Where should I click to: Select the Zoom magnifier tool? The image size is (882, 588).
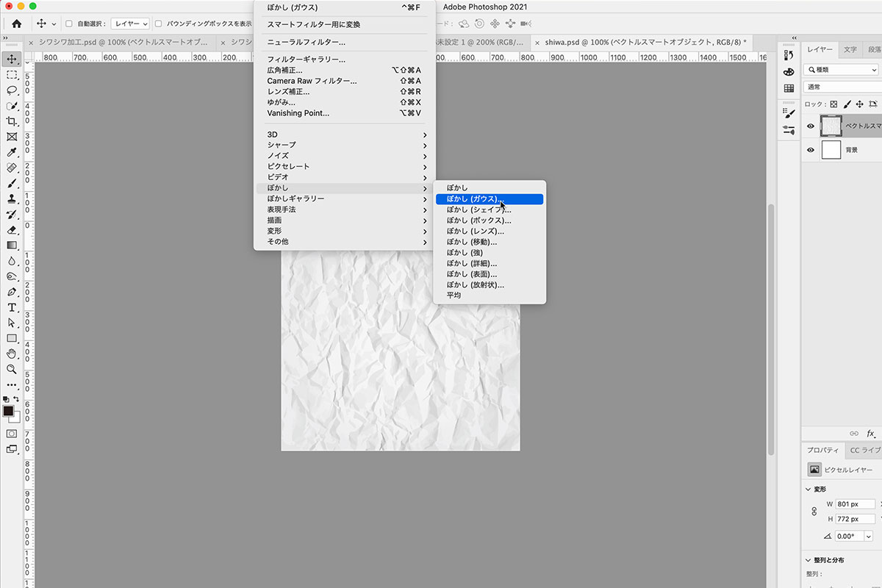(12, 369)
